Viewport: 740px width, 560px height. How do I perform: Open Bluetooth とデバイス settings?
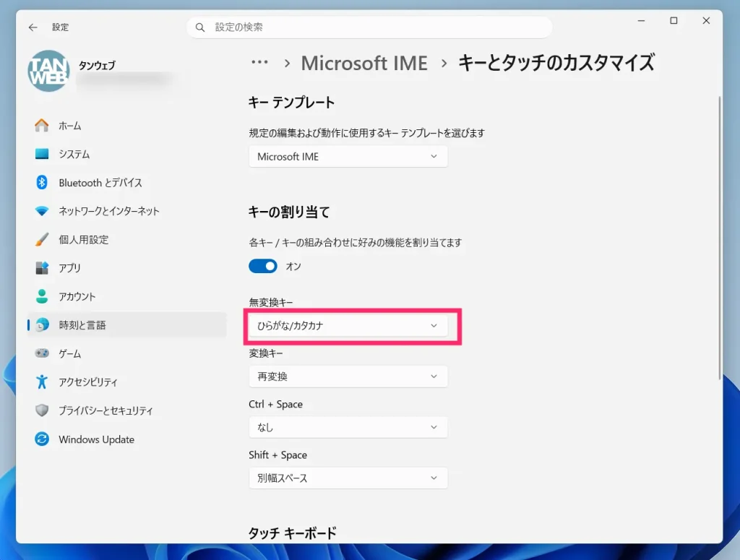(126, 183)
